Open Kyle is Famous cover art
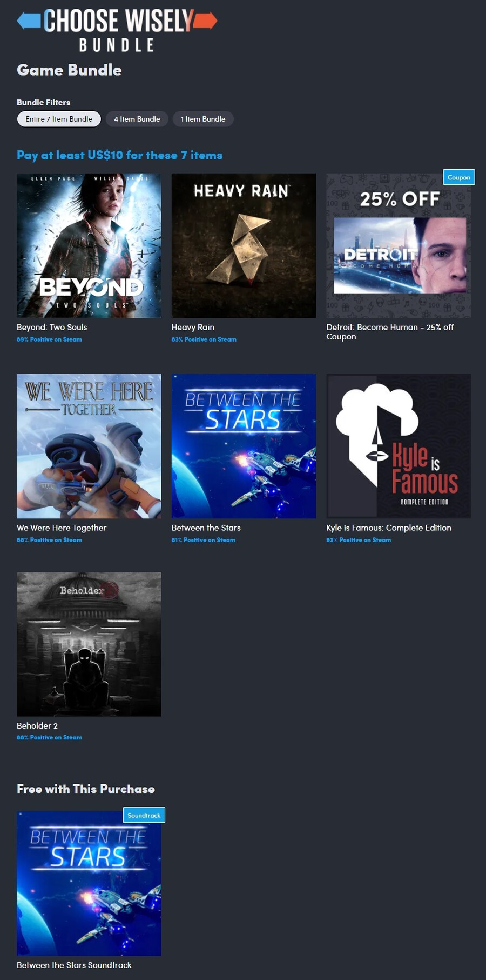This screenshot has width=486, height=980. pyautogui.click(x=399, y=446)
